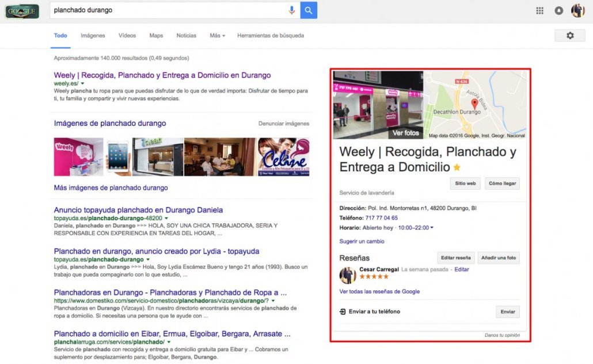Switch to the Noticias tab
This screenshot has width=593, height=364.
pyautogui.click(x=186, y=36)
